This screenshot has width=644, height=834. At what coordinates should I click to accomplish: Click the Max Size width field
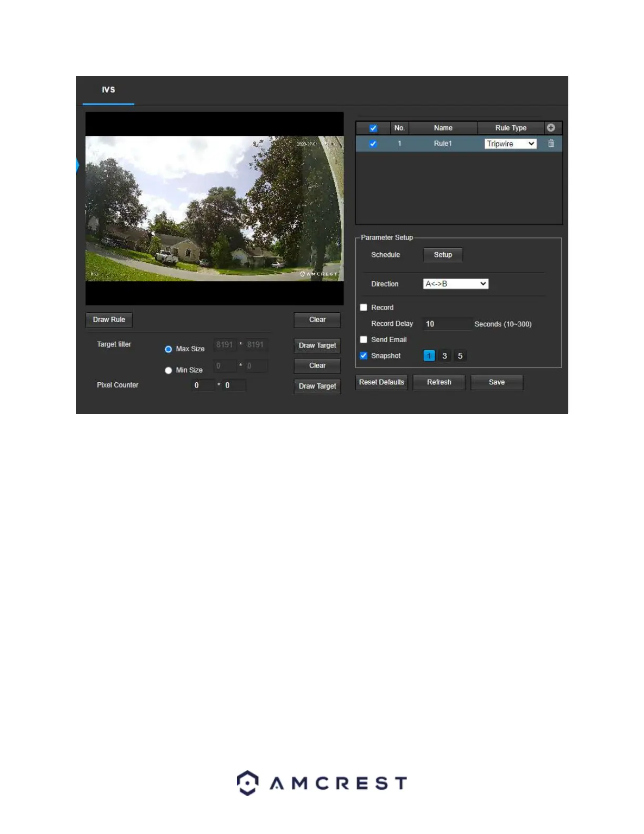point(225,345)
